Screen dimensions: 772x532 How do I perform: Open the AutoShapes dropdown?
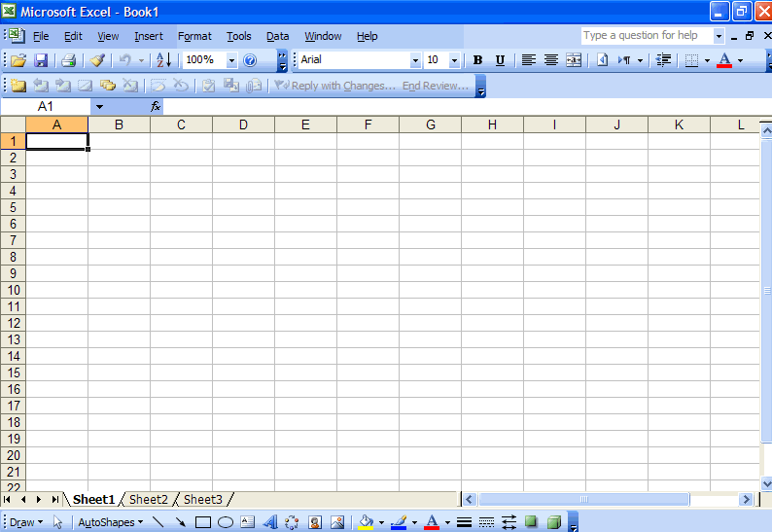[x=111, y=522]
